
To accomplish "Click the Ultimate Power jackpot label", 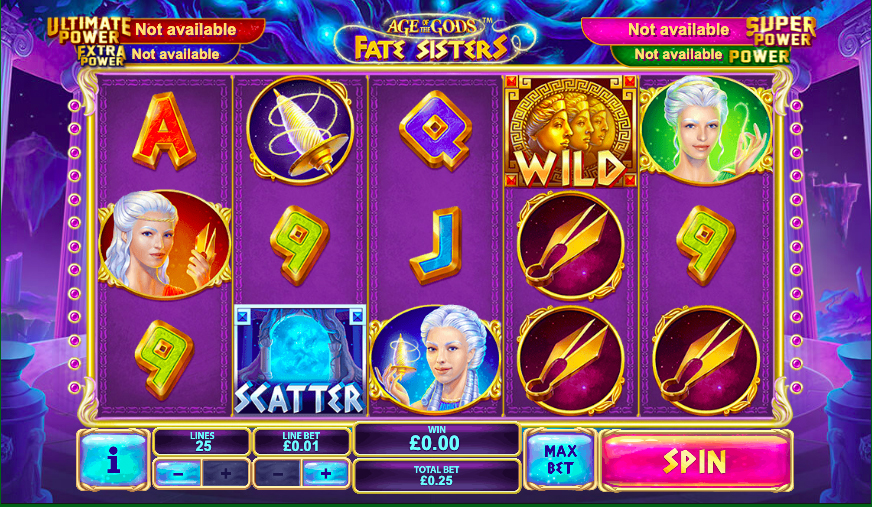I will [x=88, y=30].
